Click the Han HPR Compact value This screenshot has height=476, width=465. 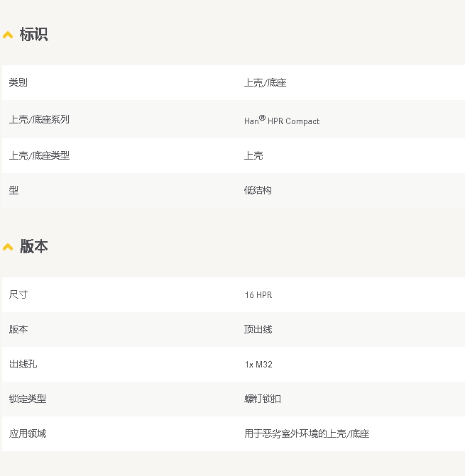(x=282, y=121)
